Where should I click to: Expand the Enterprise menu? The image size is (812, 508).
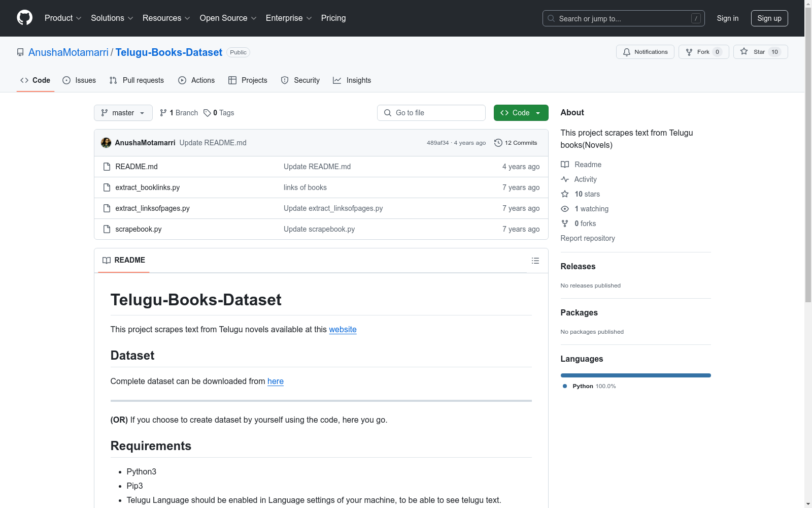point(289,18)
